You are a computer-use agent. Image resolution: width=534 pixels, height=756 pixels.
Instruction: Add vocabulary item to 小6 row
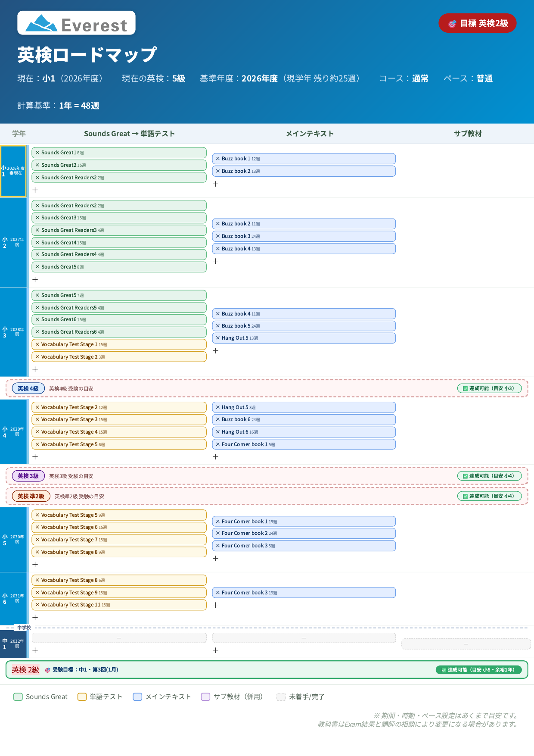click(35, 617)
